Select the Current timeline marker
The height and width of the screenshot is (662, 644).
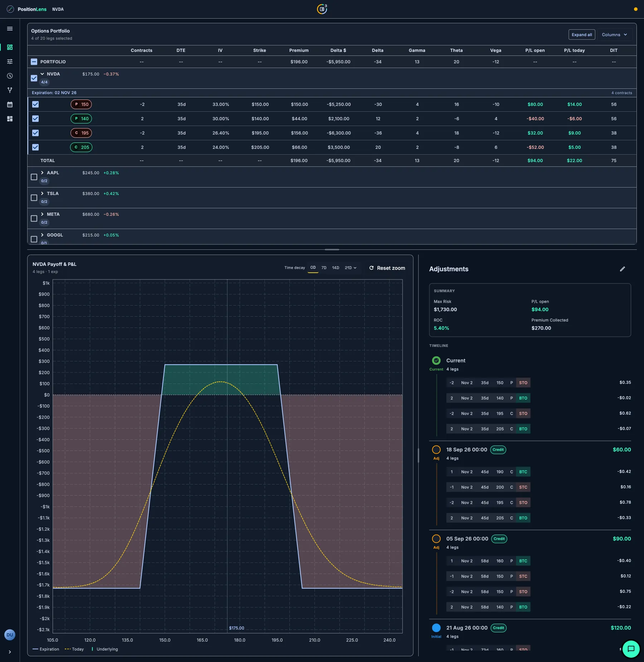click(x=436, y=361)
